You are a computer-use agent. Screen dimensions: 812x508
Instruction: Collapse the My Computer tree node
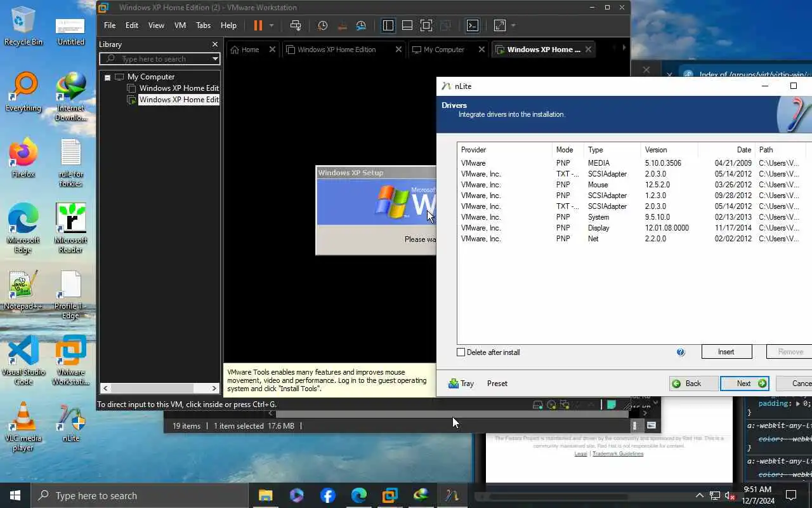107,77
